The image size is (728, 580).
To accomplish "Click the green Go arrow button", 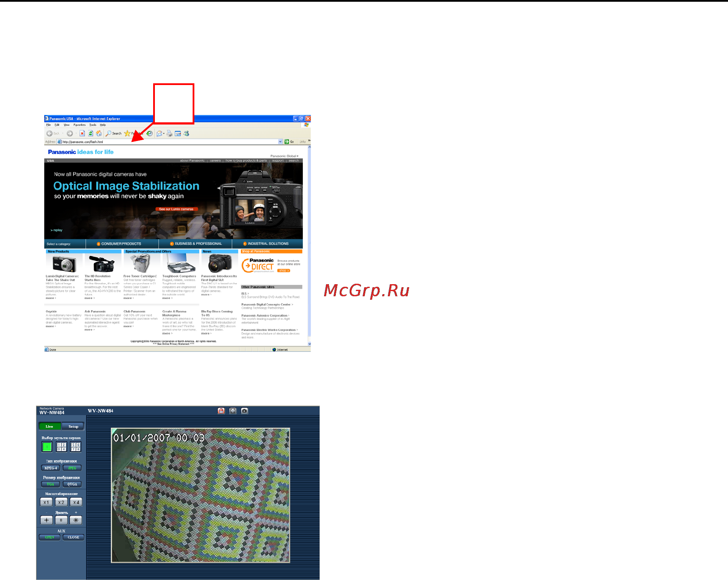I will tap(287, 142).
